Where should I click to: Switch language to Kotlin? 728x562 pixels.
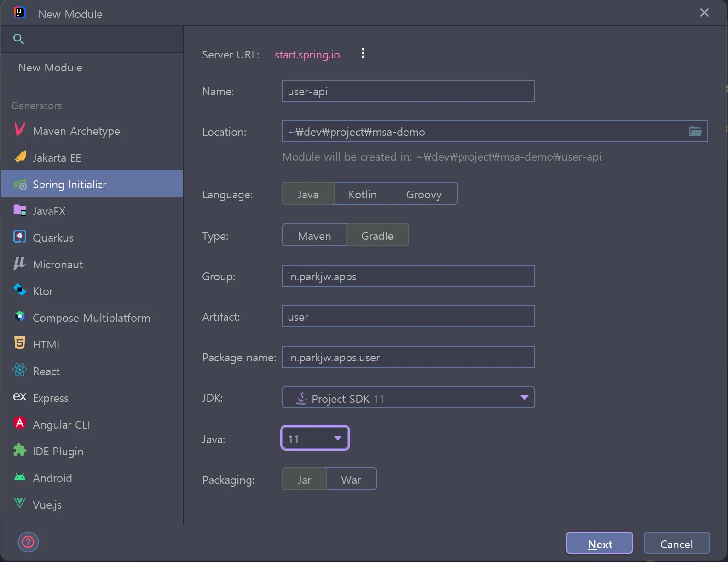[362, 194]
